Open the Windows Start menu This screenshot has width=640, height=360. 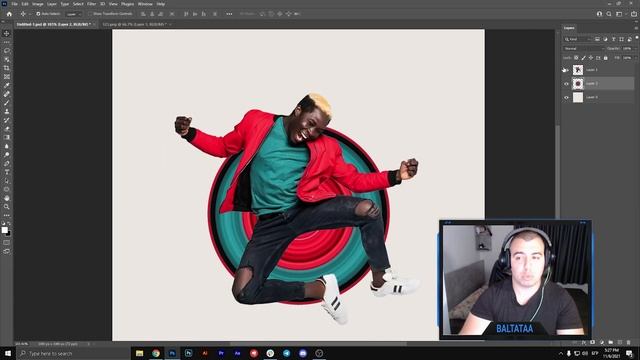click(8, 353)
